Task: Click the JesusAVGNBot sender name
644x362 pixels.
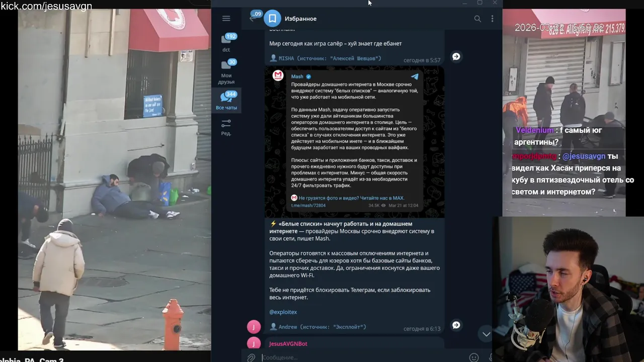Action: (288, 343)
